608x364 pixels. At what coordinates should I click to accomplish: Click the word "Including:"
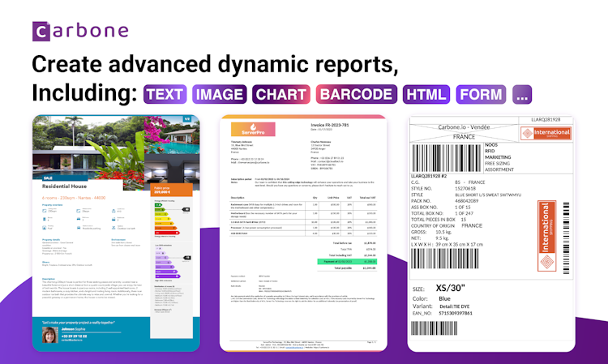tap(84, 93)
